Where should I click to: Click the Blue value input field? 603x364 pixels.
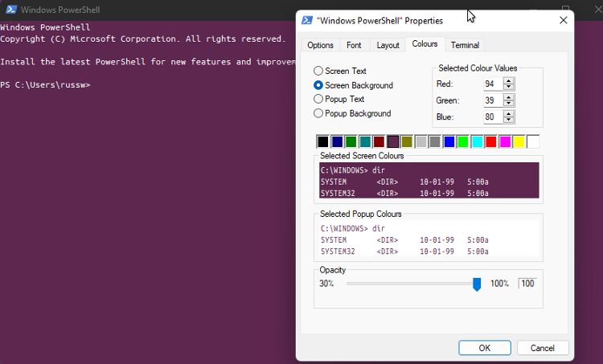494,117
